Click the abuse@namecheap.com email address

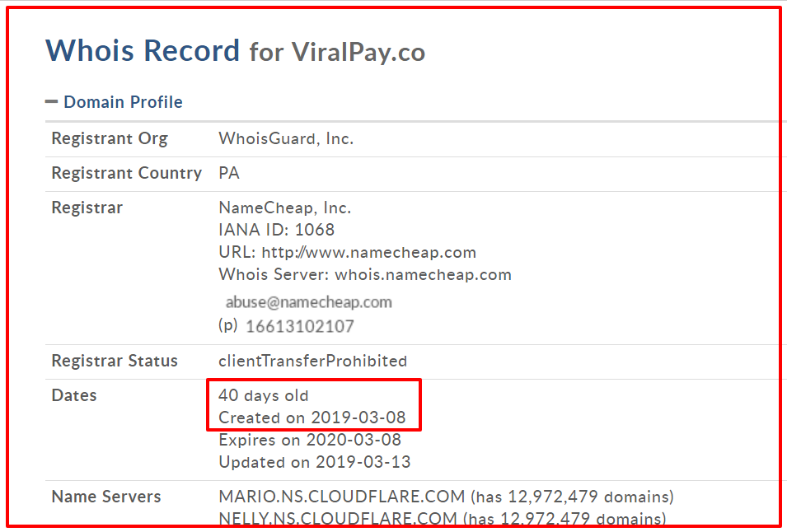309,302
